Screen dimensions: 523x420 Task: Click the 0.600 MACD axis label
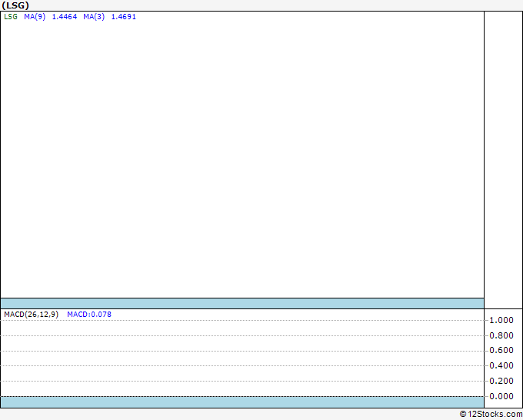pyautogui.click(x=501, y=351)
